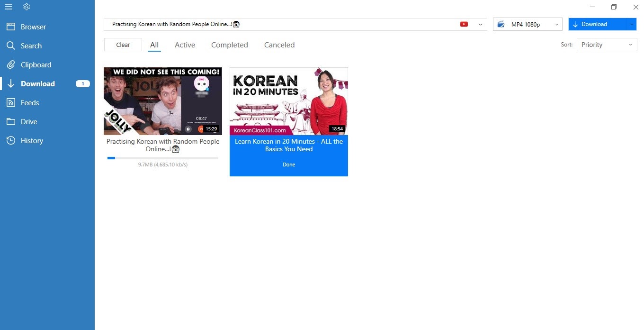
Task: Click the Browser window icon in sidebar
Action: click(11, 27)
